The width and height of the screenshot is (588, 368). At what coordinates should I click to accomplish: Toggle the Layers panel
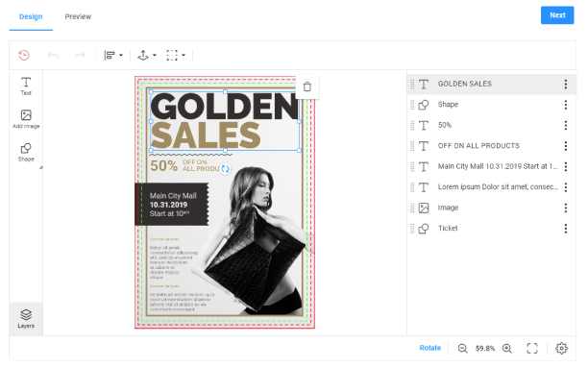pyautogui.click(x=26, y=319)
